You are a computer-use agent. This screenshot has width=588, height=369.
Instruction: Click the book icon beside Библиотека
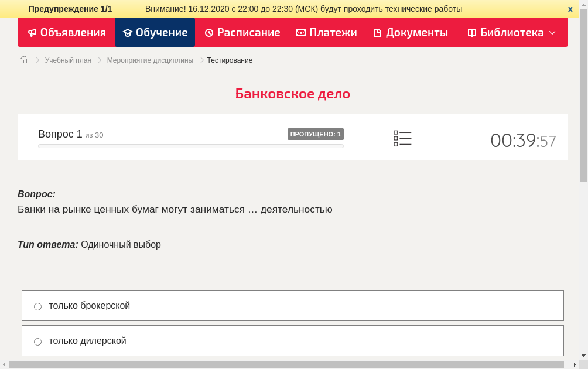pos(471,33)
